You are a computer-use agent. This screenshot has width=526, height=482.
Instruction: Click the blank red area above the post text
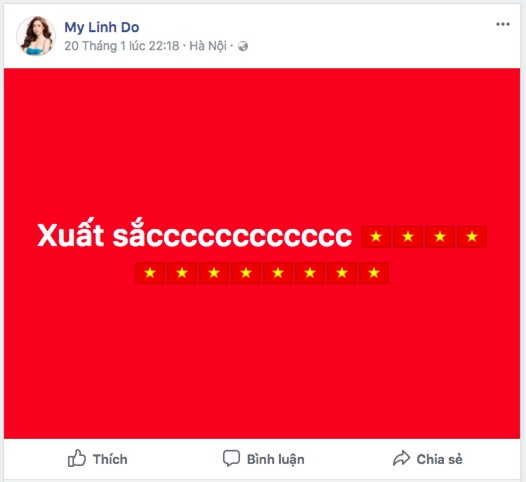262,141
